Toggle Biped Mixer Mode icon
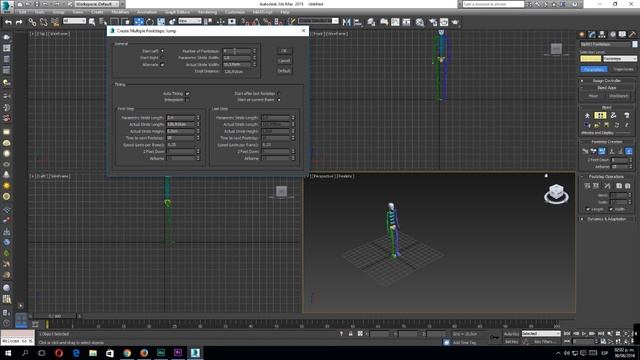Screen dimensions: 640x360 click(627, 116)
